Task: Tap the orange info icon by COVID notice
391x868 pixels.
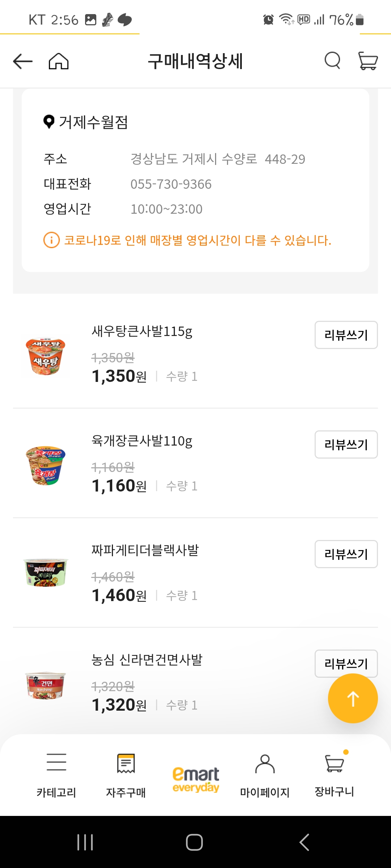Action: coord(51,240)
